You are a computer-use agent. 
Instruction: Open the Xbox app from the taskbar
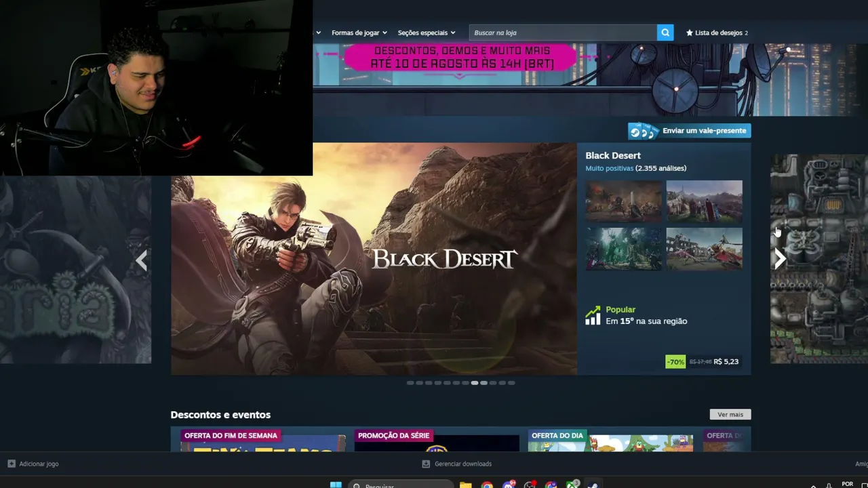tap(572, 485)
